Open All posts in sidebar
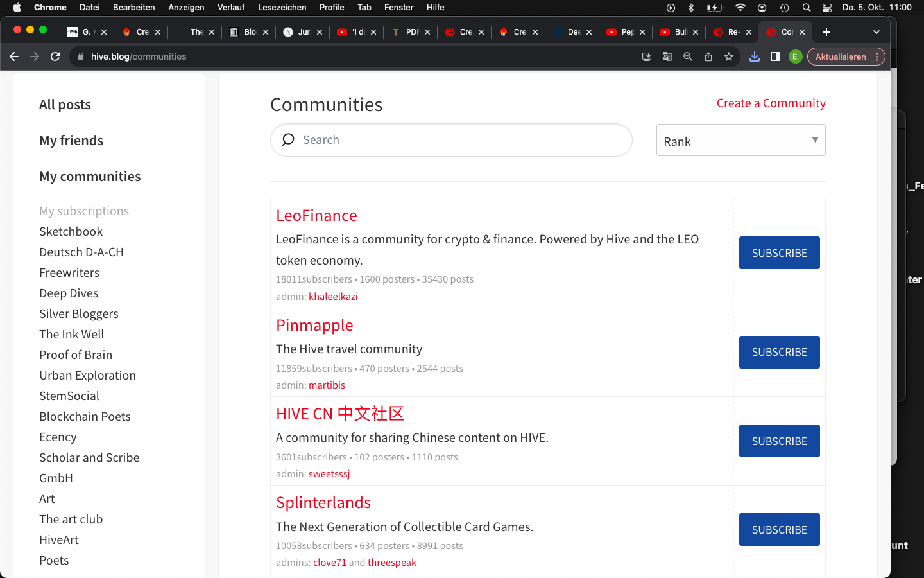The image size is (924, 578). pyautogui.click(x=65, y=105)
